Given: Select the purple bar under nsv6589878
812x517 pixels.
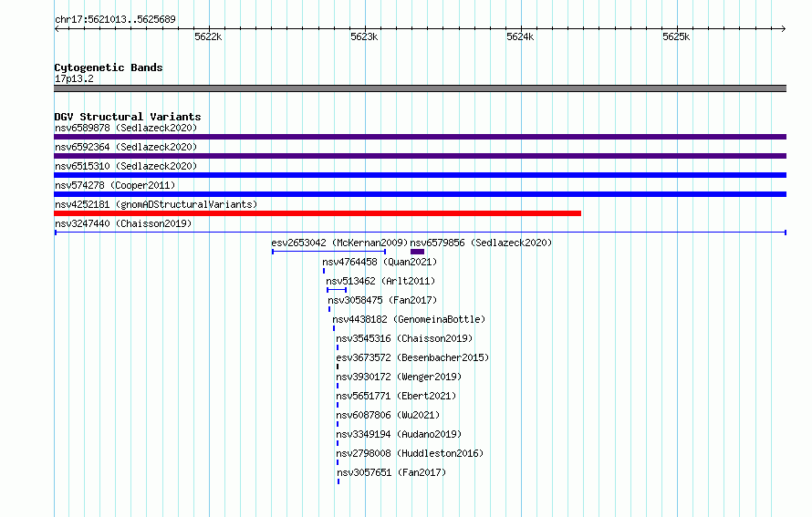Looking at the screenshot, I should pyautogui.click(x=420, y=137).
